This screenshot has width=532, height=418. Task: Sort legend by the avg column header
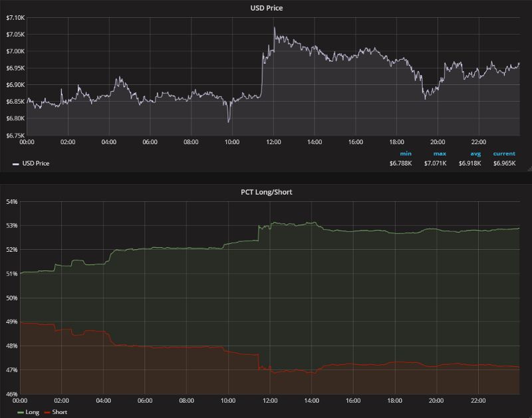point(475,154)
